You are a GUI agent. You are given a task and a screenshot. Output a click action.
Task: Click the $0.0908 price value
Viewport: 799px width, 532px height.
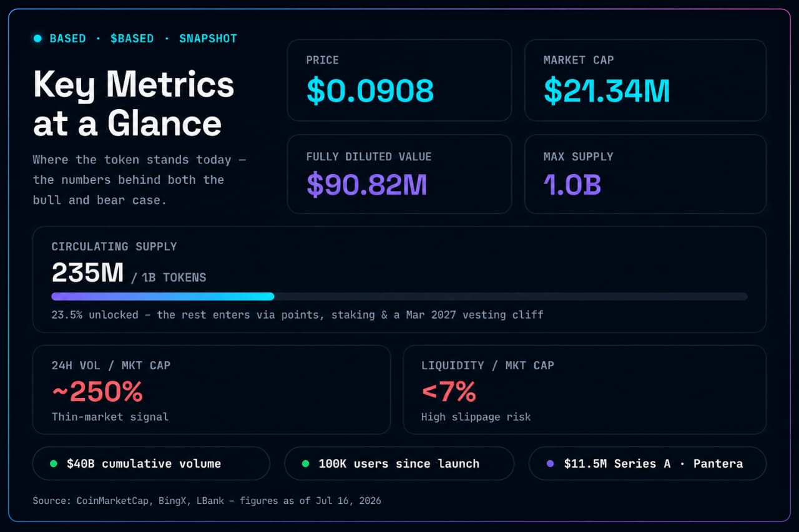click(x=370, y=91)
